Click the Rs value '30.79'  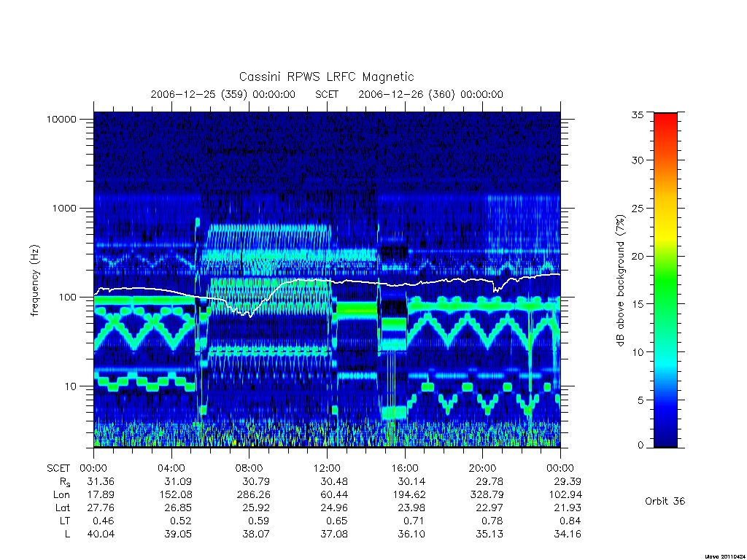pyautogui.click(x=256, y=481)
